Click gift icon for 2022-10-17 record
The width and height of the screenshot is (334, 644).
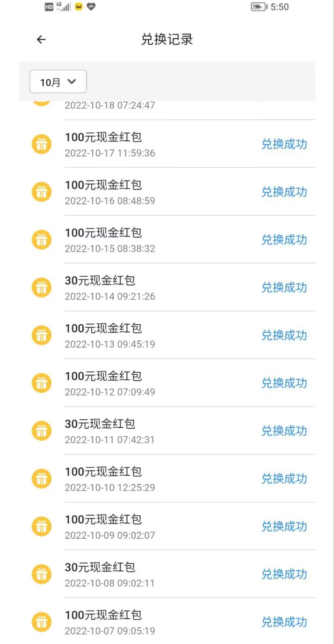coord(42,144)
